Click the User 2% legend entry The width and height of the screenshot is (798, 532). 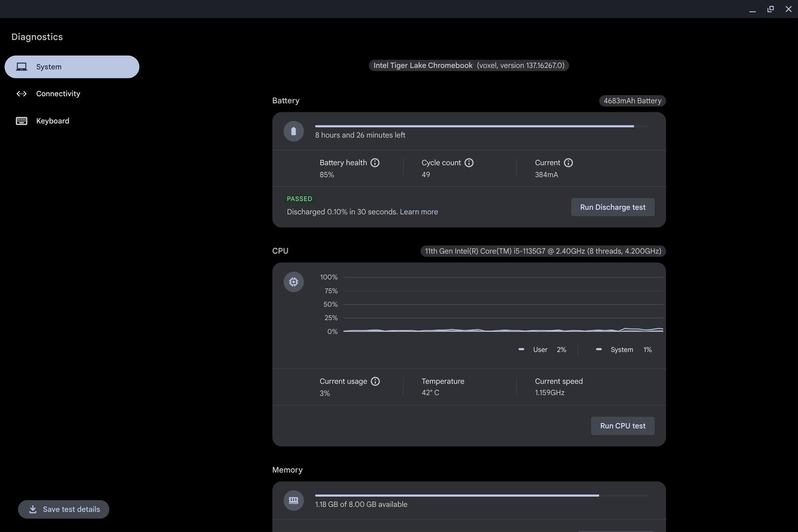click(542, 350)
